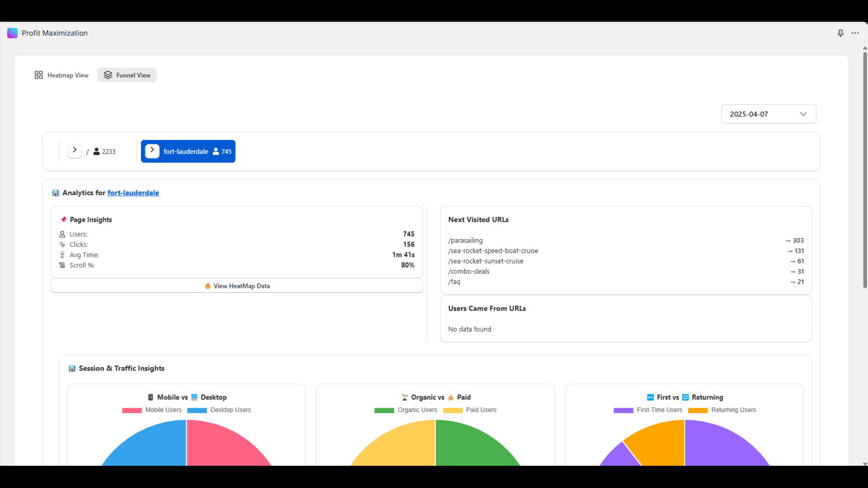Open the three-dot more options menu
Screen dimensions: 868x488
pyautogui.click(x=855, y=33)
